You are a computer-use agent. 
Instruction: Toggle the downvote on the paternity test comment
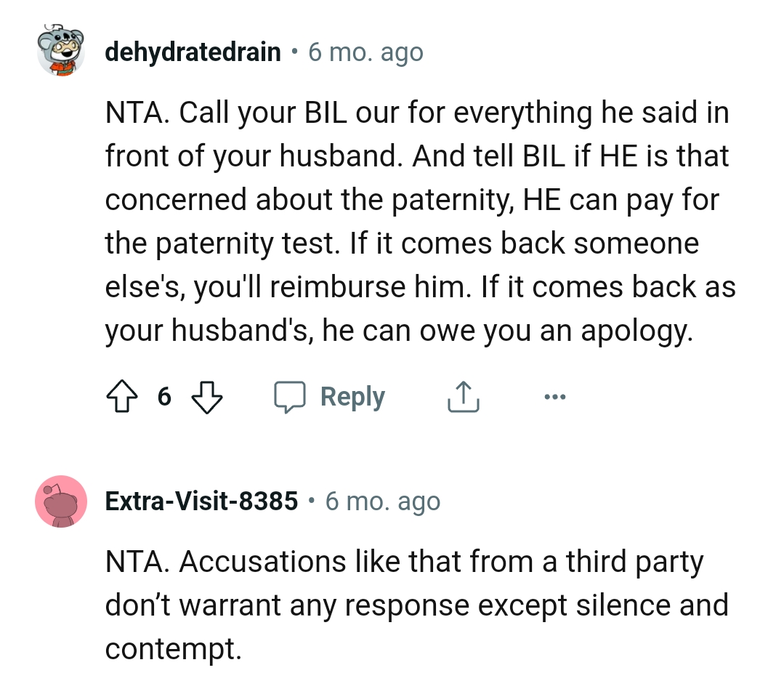pos(208,397)
